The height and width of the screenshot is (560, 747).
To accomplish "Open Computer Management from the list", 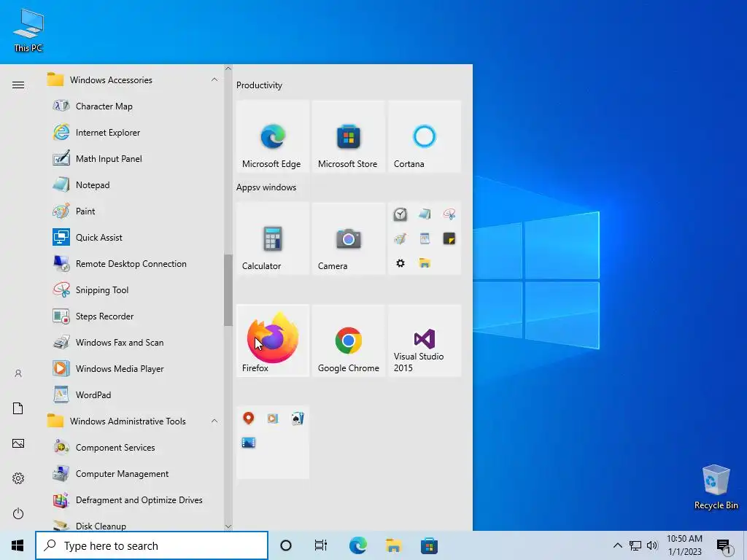I will click(x=131, y=474).
